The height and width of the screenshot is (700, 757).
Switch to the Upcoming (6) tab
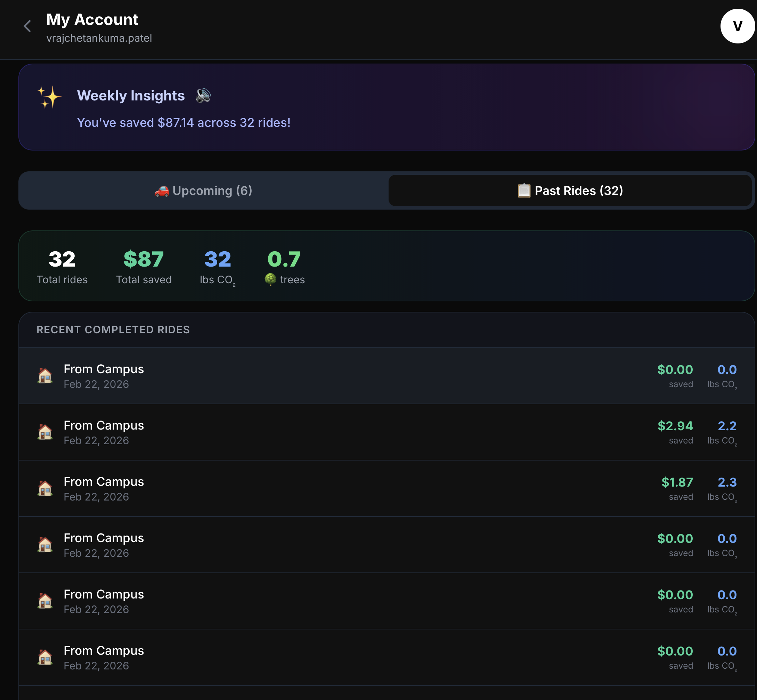pyautogui.click(x=203, y=190)
